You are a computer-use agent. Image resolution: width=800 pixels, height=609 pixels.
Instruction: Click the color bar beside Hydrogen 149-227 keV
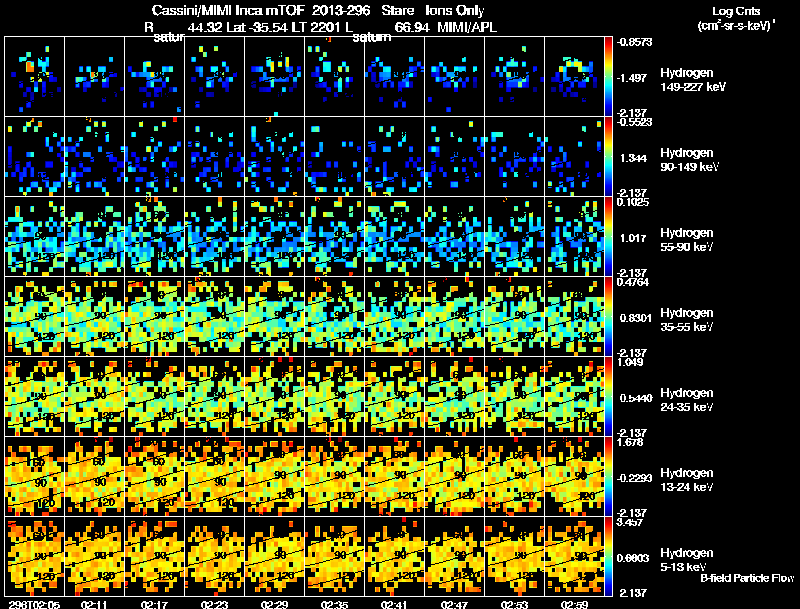point(608,77)
